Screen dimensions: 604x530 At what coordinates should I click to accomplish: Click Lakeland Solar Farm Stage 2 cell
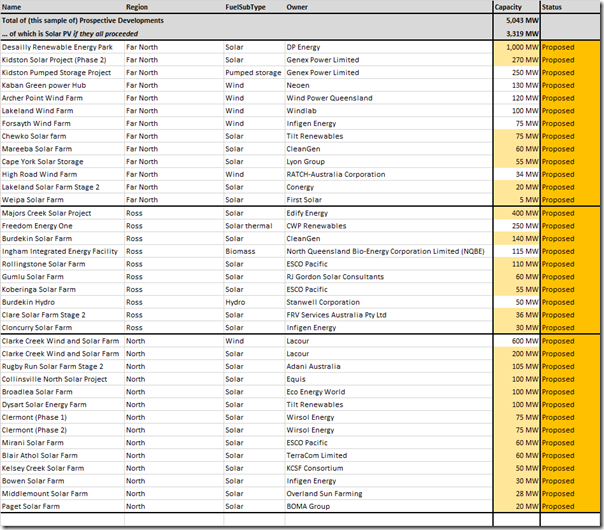click(62, 187)
